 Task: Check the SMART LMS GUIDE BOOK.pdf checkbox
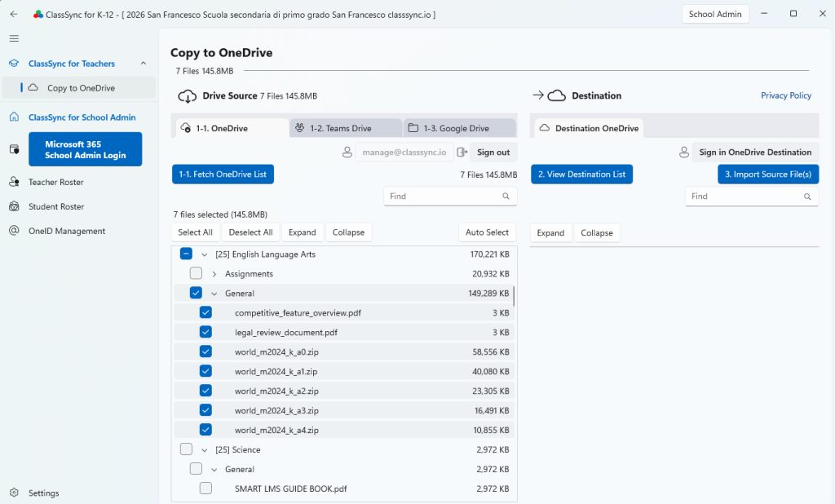click(205, 488)
